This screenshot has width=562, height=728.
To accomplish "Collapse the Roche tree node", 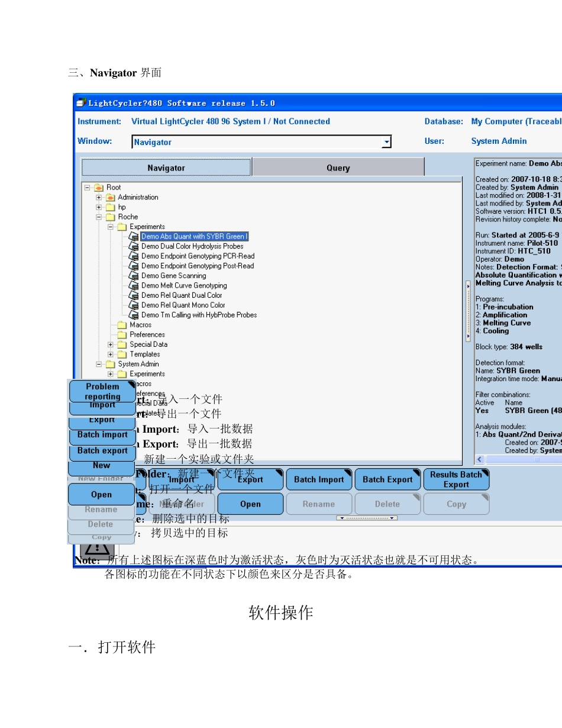I will point(99,217).
